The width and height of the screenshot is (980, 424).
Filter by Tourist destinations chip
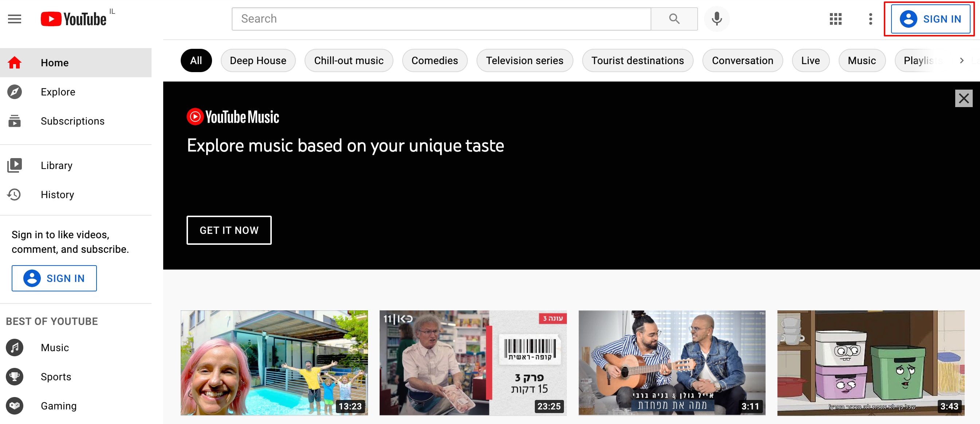pos(637,60)
